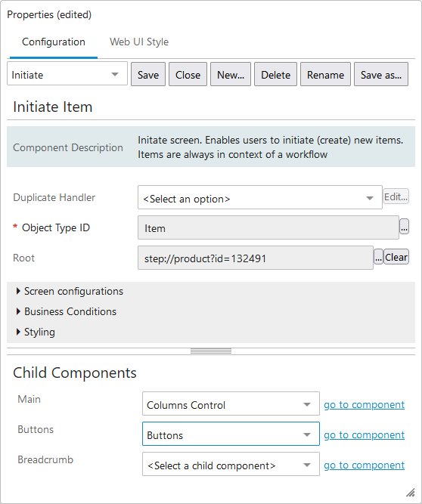Screen dimensions: 422x504
Task: Open the Duplicate Handler dropdown
Action: click(260, 197)
